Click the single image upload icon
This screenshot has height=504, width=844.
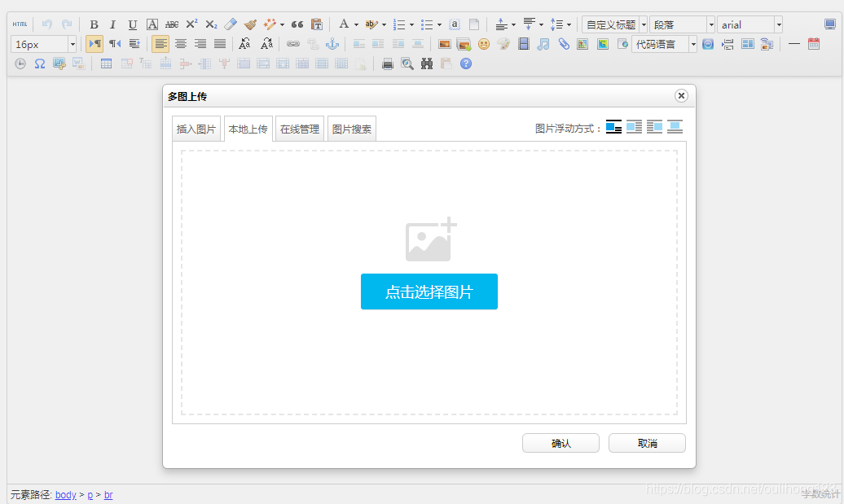444,44
